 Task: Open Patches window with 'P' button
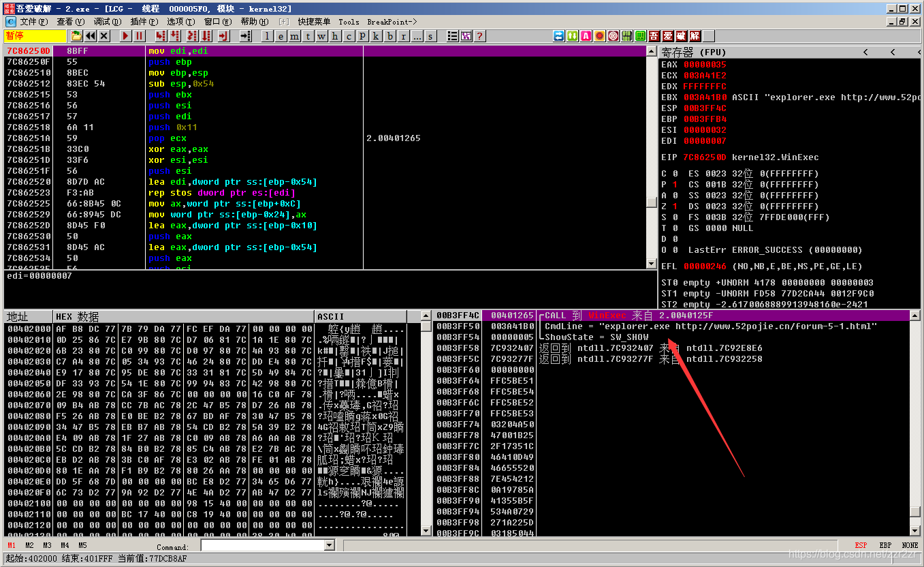pyautogui.click(x=362, y=36)
